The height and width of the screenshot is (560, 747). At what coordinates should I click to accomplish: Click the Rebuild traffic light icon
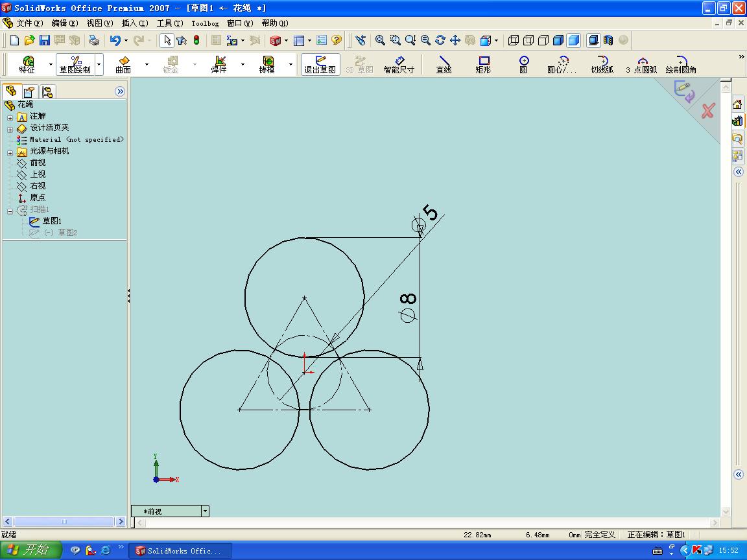click(196, 40)
